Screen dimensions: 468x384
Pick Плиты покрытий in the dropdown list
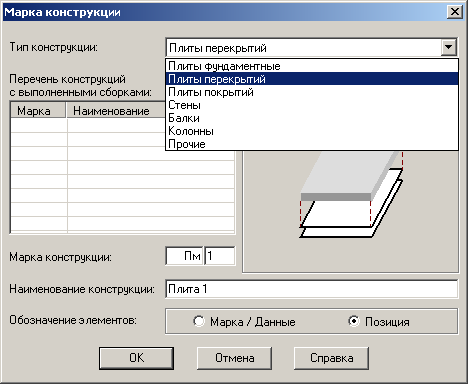(312, 92)
